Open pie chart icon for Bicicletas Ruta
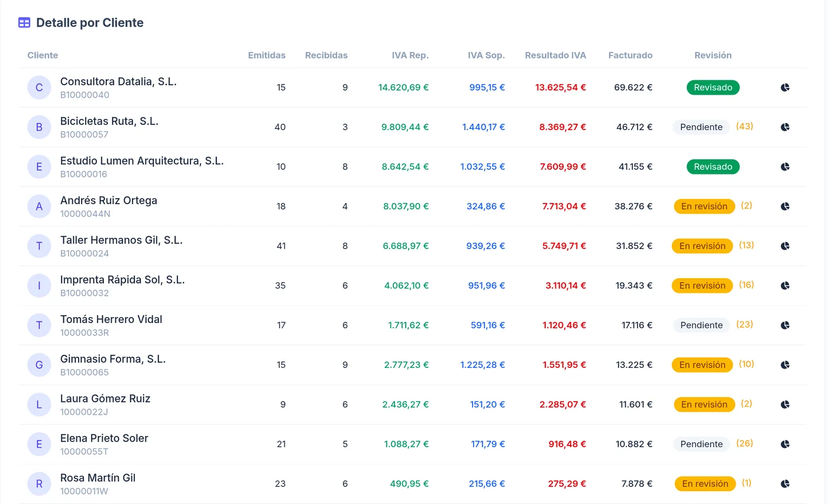Viewport: 828px width, 504px height. [785, 127]
